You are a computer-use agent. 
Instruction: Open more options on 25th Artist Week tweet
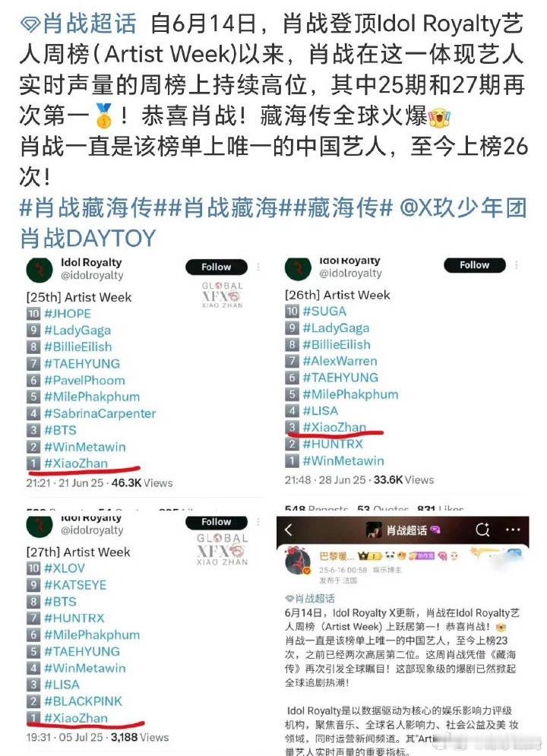click(258, 267)
